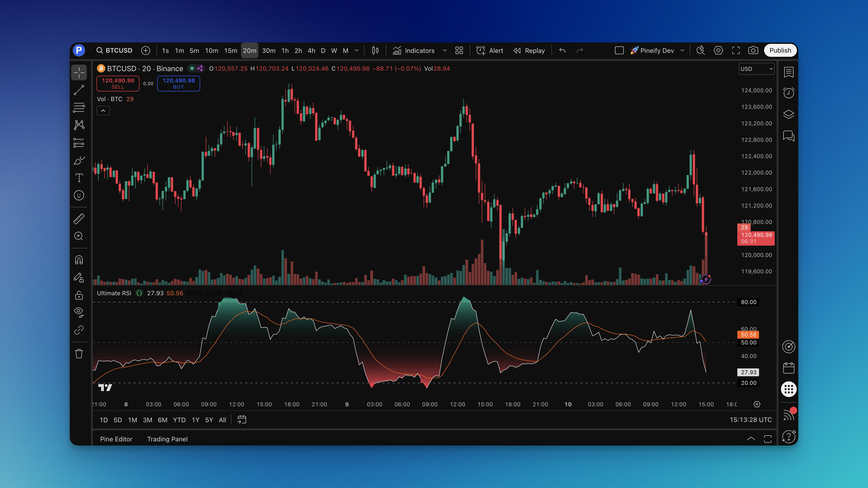This screenshot has height=488, width=868.
Task: Collapse the indicator legend chevron
Action: click(x=103, y=111)
